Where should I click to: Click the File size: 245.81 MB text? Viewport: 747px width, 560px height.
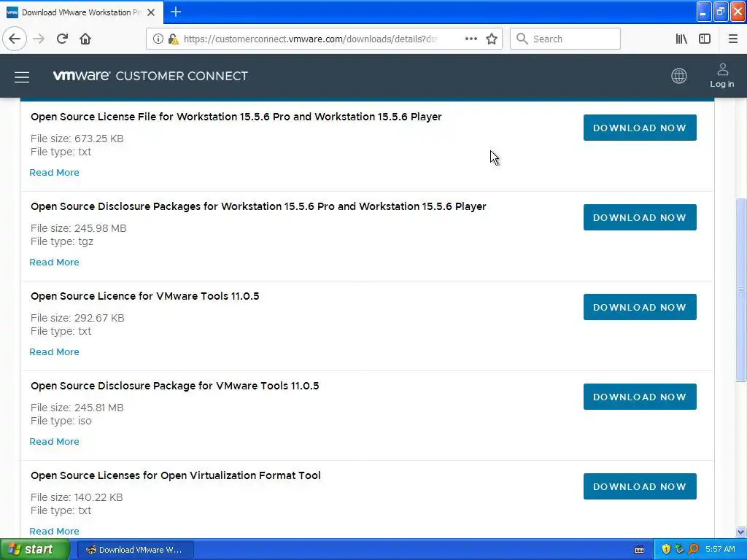coord(77,408)
